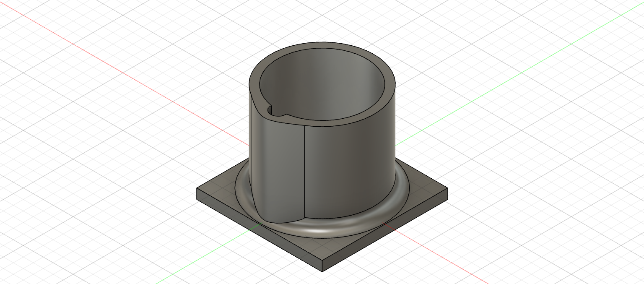Click the leftmost corner of the base plate
The image size is (644, 284).
click(197, 189)
